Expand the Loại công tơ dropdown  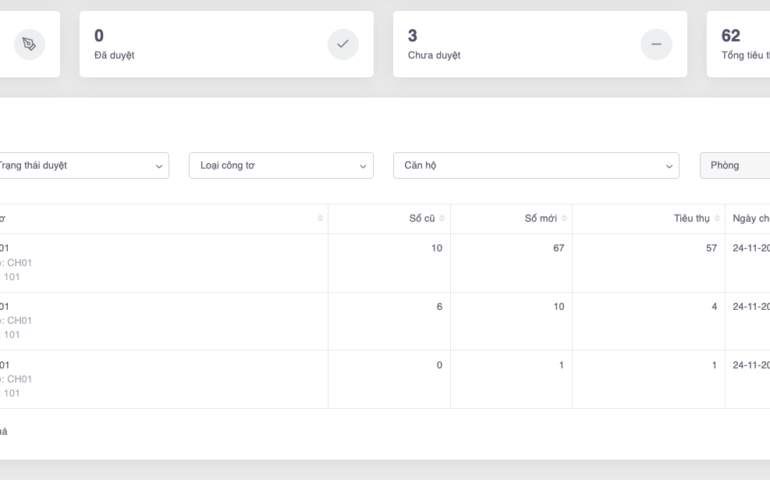(280, 165)
